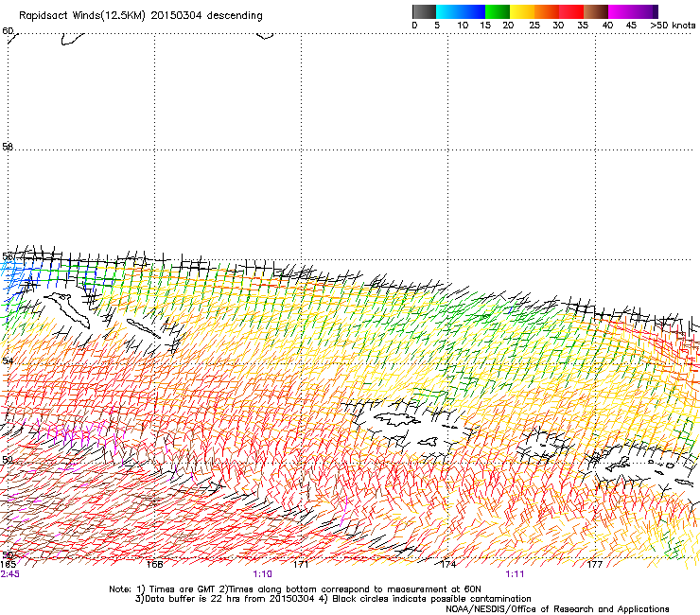The height and width of the screenshot is (615, 700).
Task: Click the longitude label '177'
Action: coord(595,565)
